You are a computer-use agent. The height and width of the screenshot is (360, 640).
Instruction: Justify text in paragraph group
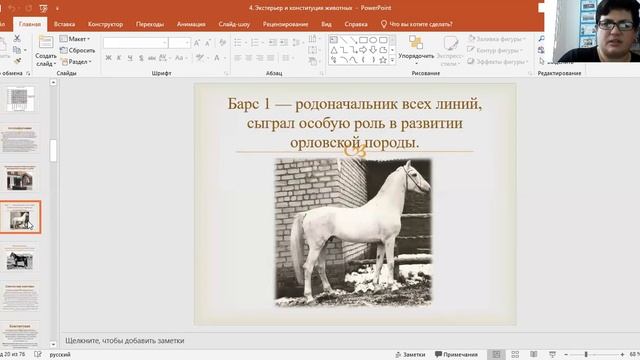tap(271, 58)
